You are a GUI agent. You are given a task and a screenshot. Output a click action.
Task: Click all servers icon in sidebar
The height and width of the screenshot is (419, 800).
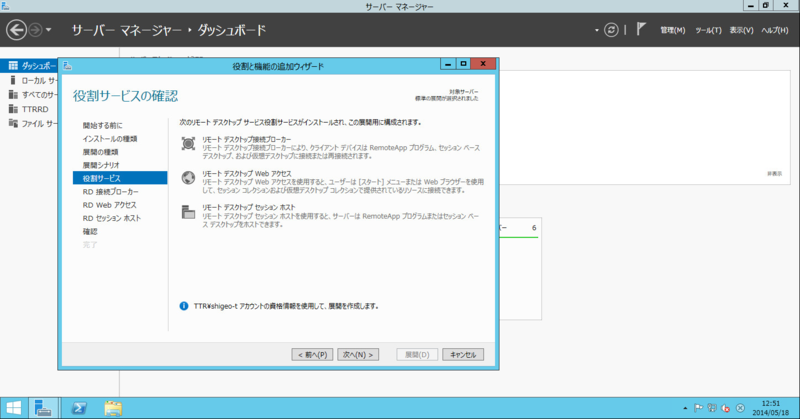click(13, 94)
